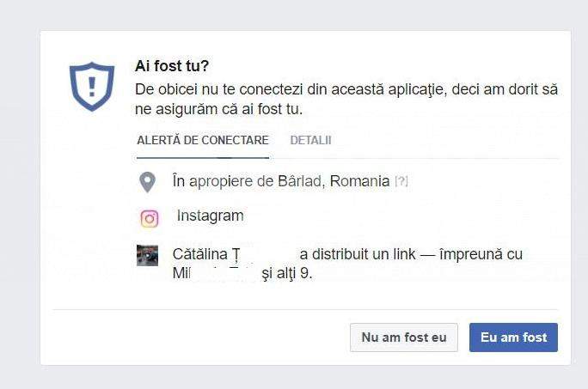Viewport: 588px width, 389px height.
Task: Open the DETALII tab
Action: pyautogui.click(x=310, y=140)
